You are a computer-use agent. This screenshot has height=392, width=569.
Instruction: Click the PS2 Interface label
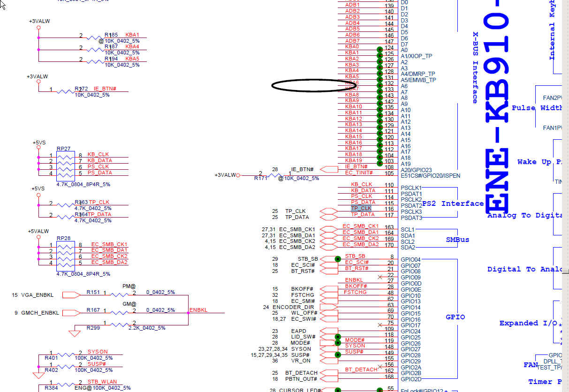pyautogui.click(x=453, y=204)
